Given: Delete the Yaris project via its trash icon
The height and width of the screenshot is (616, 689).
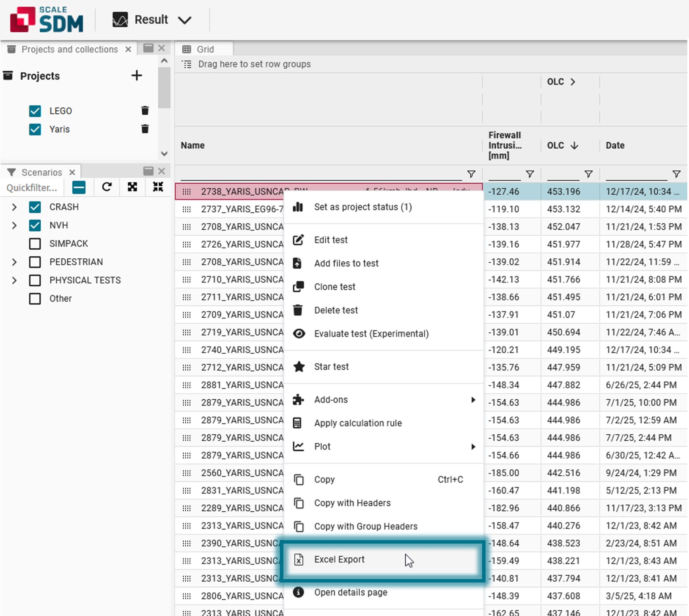Looking at the screenshot, I should click(x=145, y=129).
